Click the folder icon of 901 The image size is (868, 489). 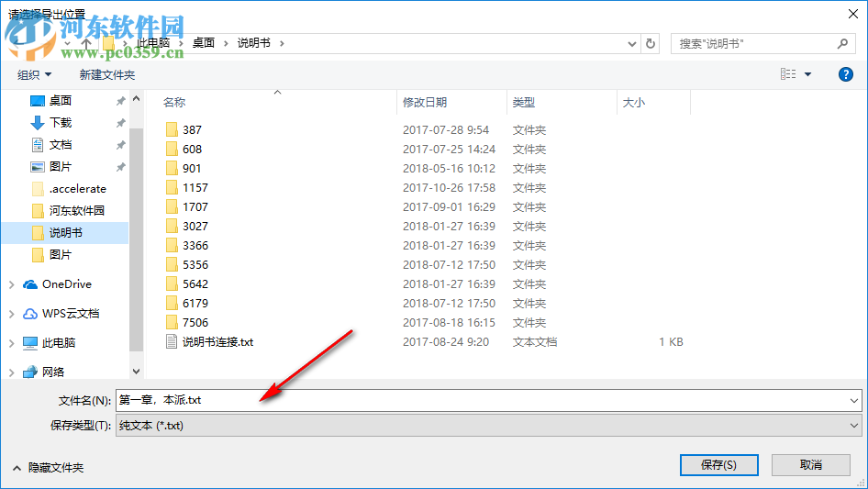[172, 169]
